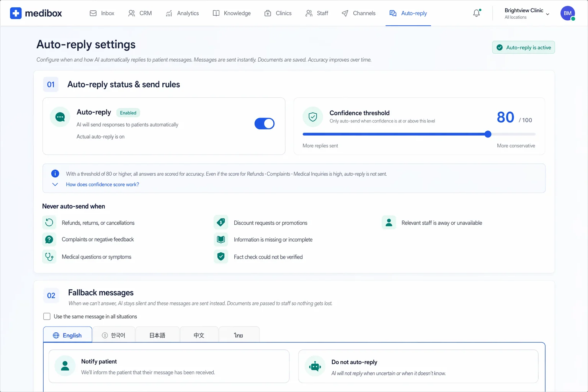Go to the CRM section
Screen dimensions: 588x392
tap(140, 13)
